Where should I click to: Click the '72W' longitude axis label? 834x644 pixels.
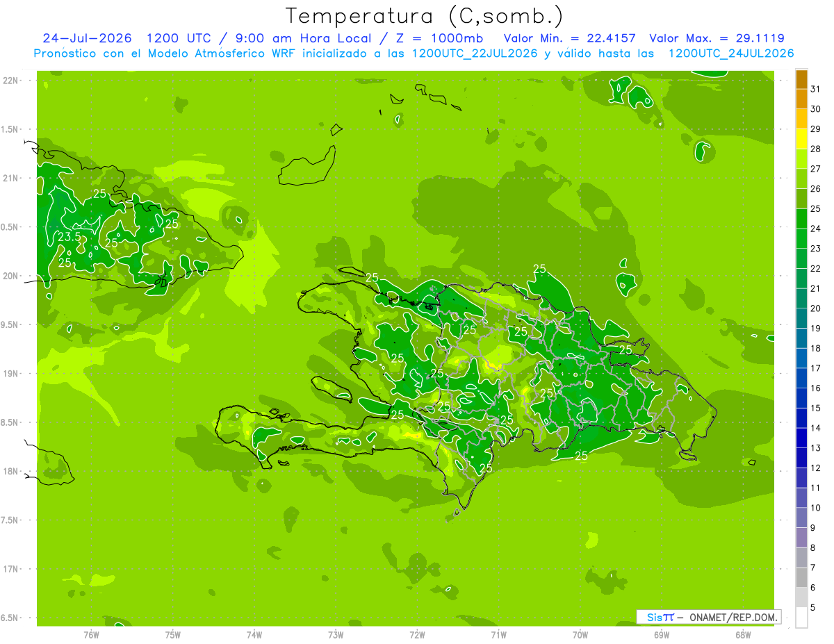(417, 634)
